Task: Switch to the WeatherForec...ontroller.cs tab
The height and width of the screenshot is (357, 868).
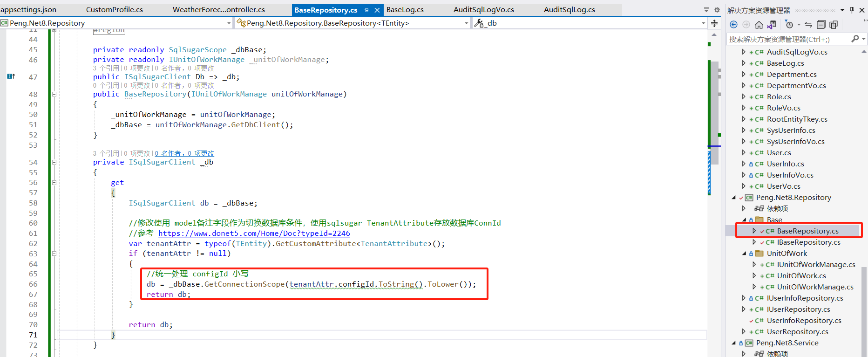Action: [x=219, y=9]
